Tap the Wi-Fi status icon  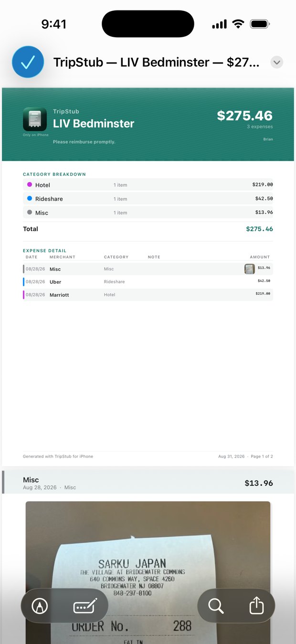(238, 24)
